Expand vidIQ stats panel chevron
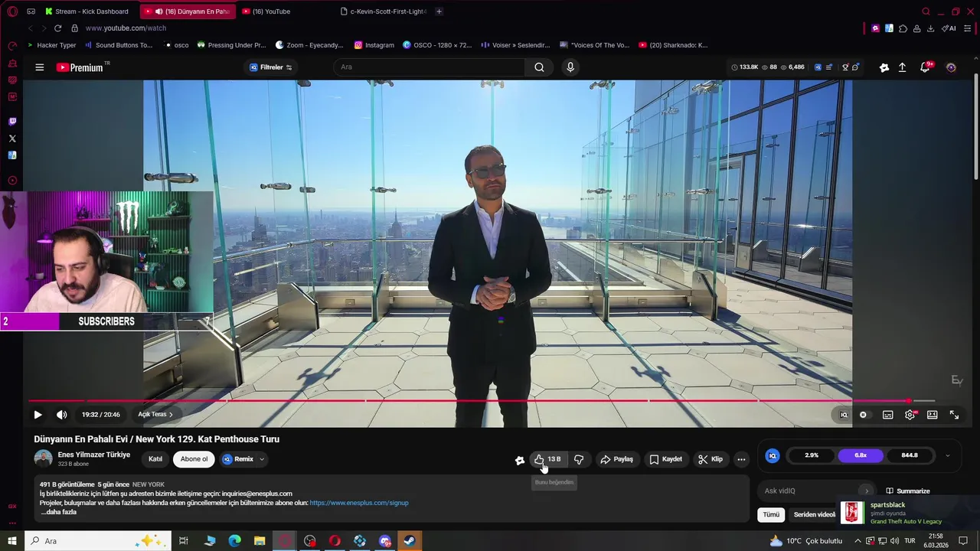 click(947, 455)
